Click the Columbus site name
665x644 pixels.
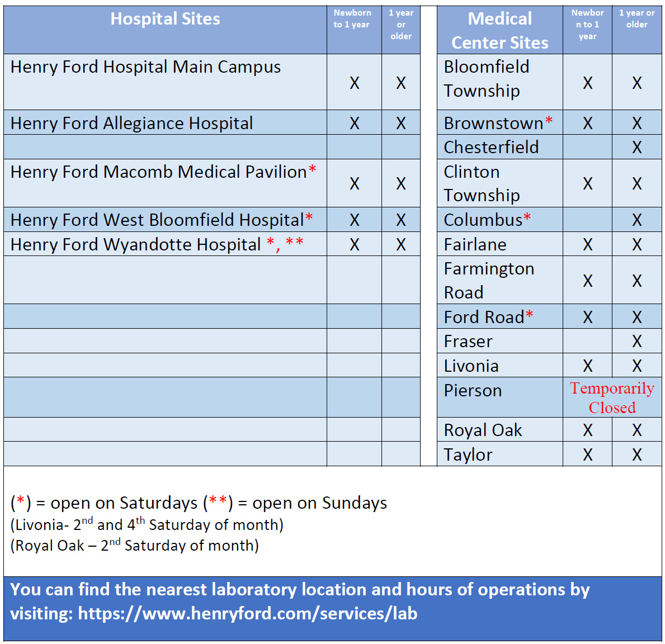pyautogui.click(x=483, y=220)
